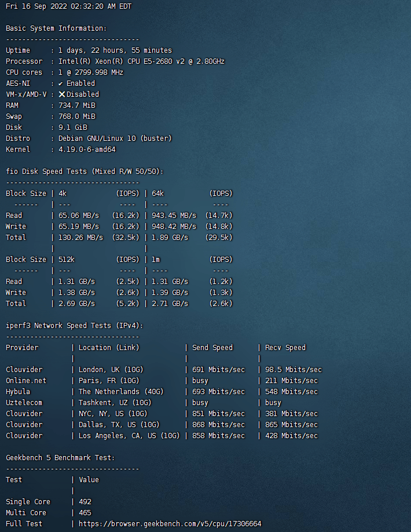This screenshot has width=411, height=532.
Task: Click London send speed '691 Mbits/sec'
Action: [x=219, y=370]
